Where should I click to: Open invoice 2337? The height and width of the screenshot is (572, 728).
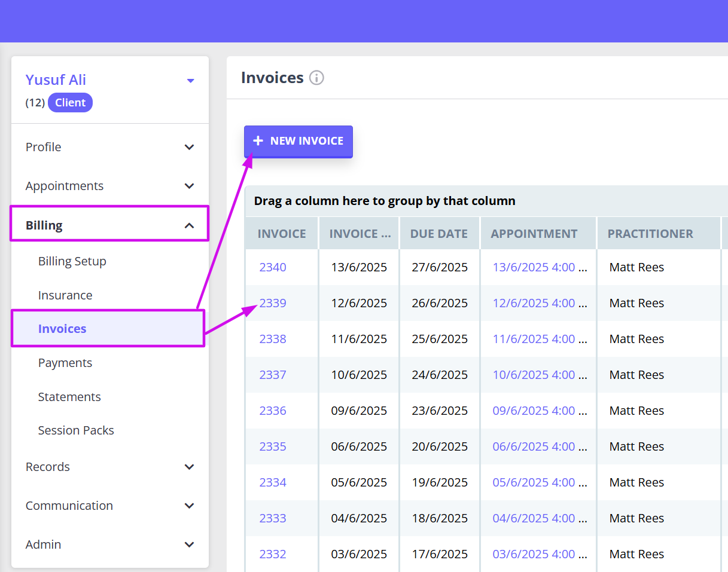(x=273, y=375)
